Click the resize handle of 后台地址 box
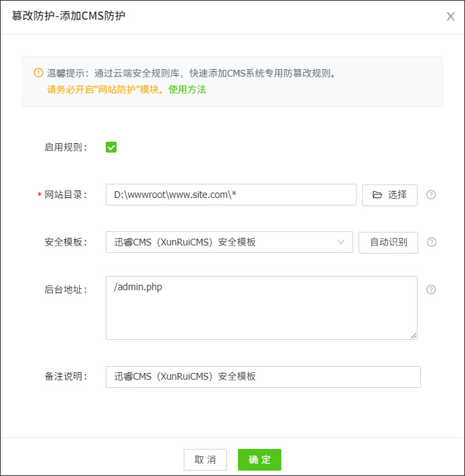 pyautogui.click(x=413, y=335)
